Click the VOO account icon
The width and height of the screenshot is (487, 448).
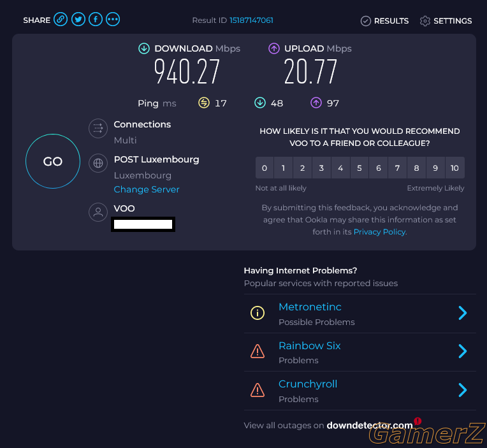coord(98,212)
